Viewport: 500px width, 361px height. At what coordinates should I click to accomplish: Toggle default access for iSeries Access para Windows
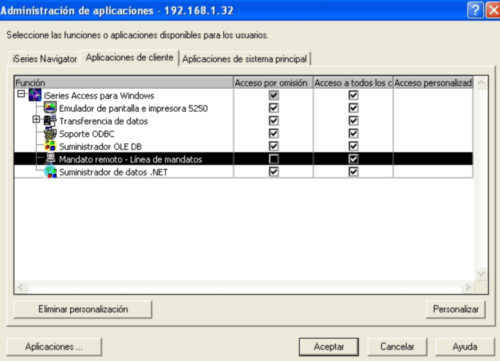coord(274,95)
